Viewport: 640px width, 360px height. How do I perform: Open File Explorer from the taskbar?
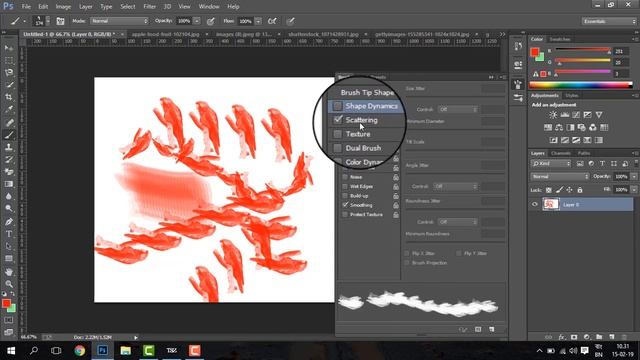[x=125, y=351]
